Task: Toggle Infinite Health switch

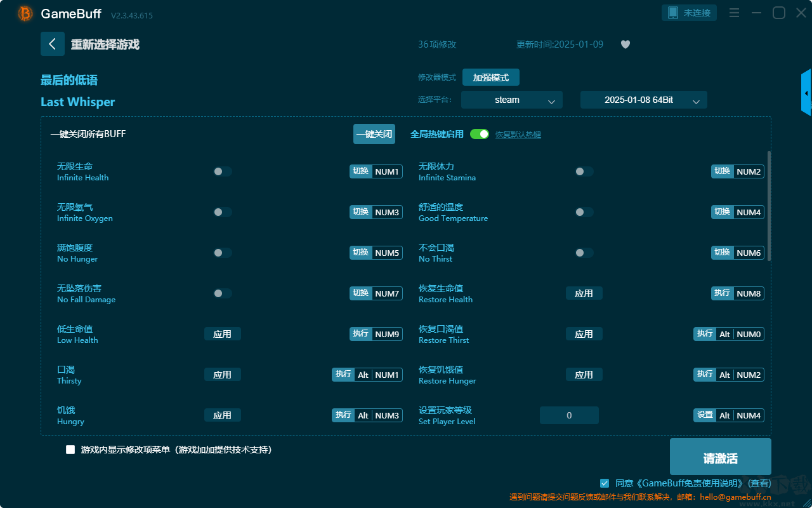Action: [223, 171]
